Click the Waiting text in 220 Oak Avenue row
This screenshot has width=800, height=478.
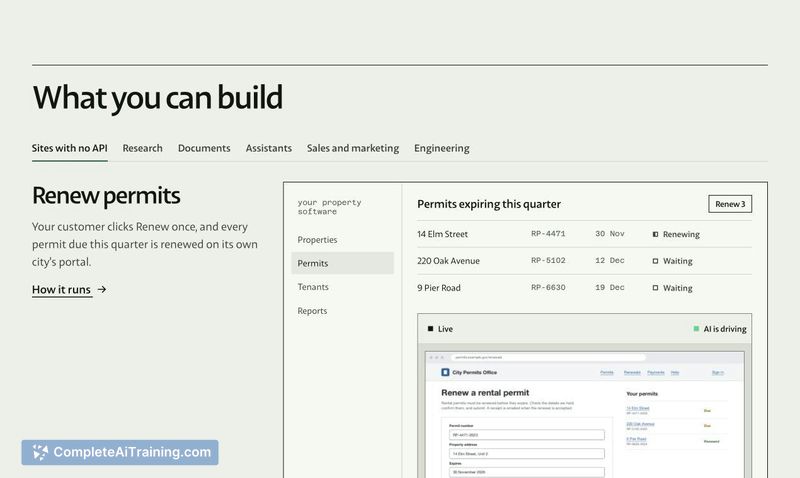(x=678, y=261)
